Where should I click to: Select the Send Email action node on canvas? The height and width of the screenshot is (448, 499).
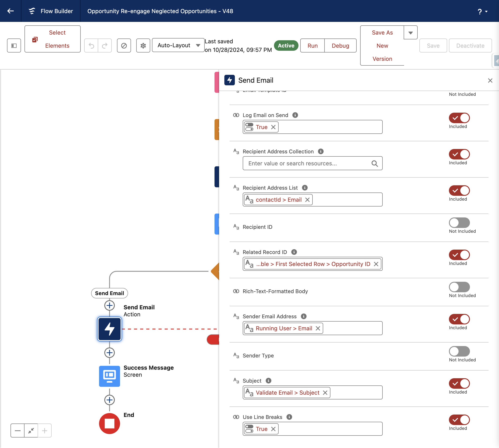click(110, 329)
